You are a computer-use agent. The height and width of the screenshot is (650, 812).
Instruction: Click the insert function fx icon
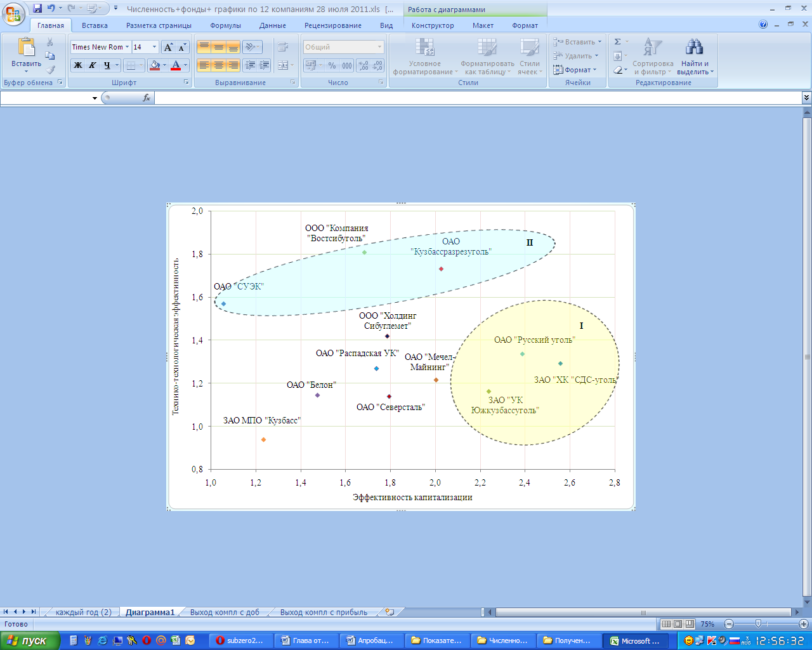coord(147,98)
